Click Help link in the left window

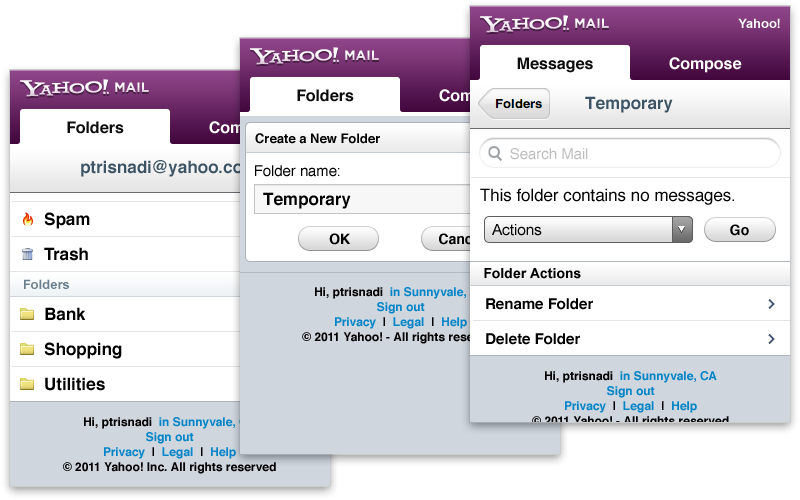(223, 452)
